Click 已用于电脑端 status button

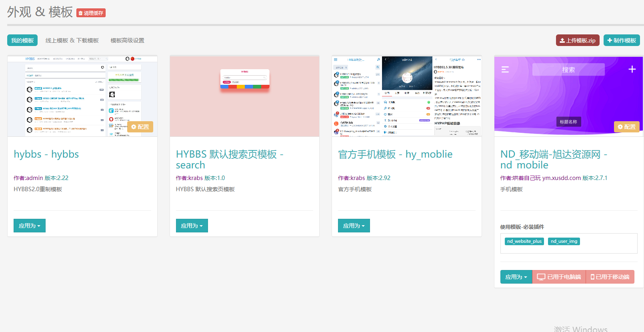(559, 277)
